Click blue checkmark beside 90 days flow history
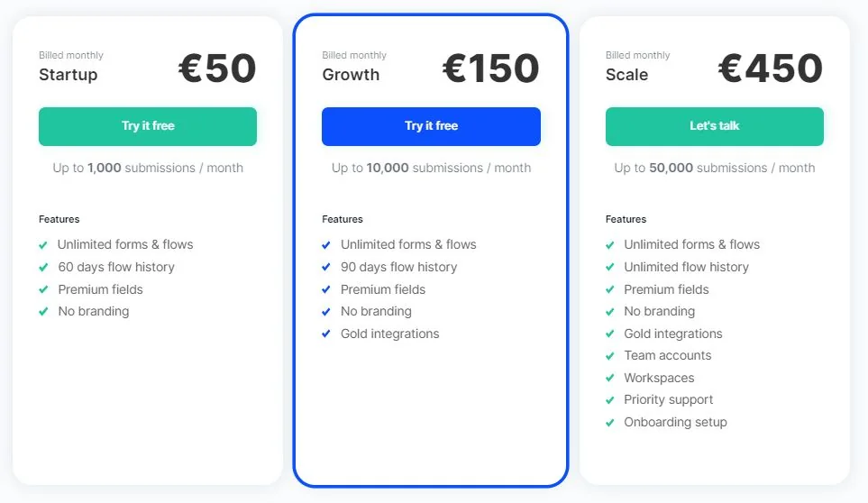 pyautogui.click(x=326, y=268)
